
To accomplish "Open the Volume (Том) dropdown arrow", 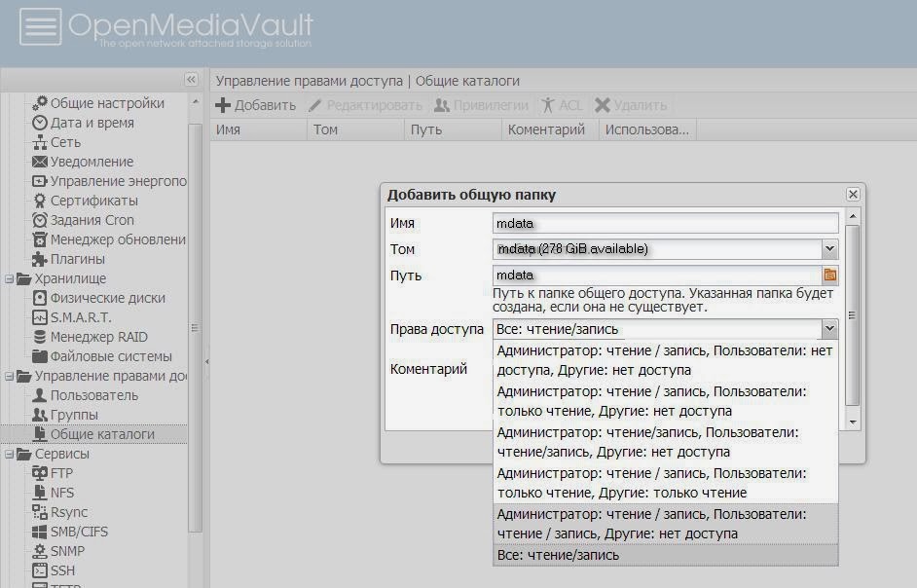I will [x=829, y=249].
